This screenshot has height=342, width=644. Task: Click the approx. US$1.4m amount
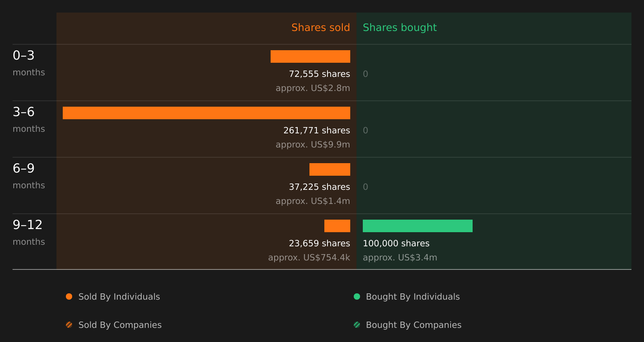(x=313, y=201)
